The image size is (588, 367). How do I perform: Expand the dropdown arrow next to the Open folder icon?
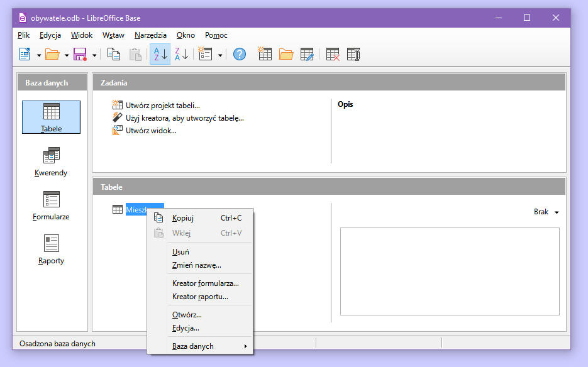pos(67,55)
